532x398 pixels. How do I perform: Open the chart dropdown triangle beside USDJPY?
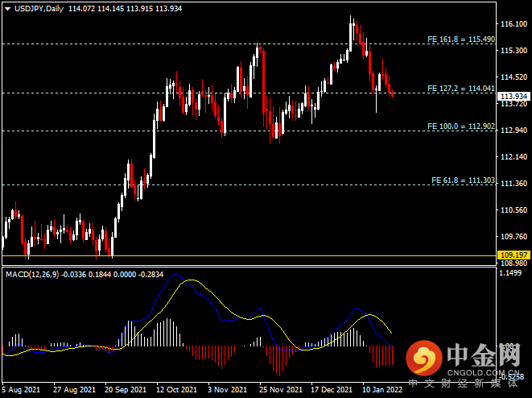7,9
